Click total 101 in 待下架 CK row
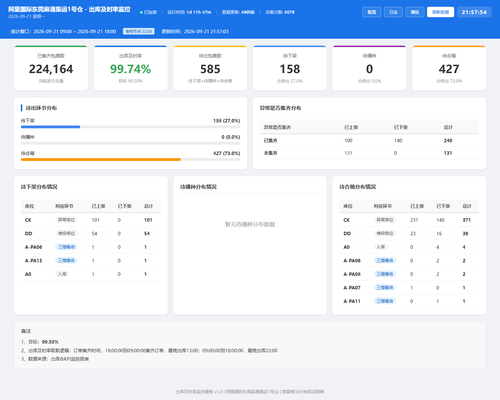Viewport: 500px width, 400px height. pyautogui.click(x=148, y=220)
